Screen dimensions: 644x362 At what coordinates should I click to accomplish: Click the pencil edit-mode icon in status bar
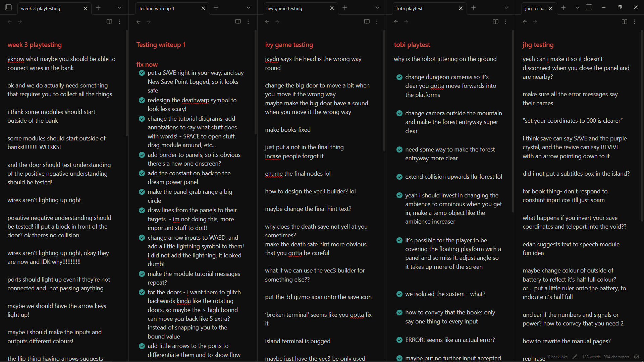click(x=575, y=357)
